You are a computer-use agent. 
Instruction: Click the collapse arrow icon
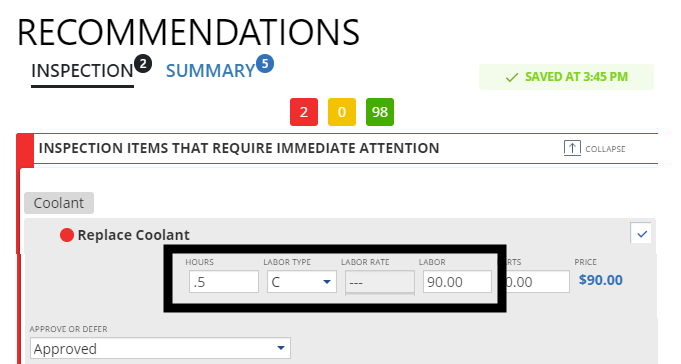click(572, 148)
